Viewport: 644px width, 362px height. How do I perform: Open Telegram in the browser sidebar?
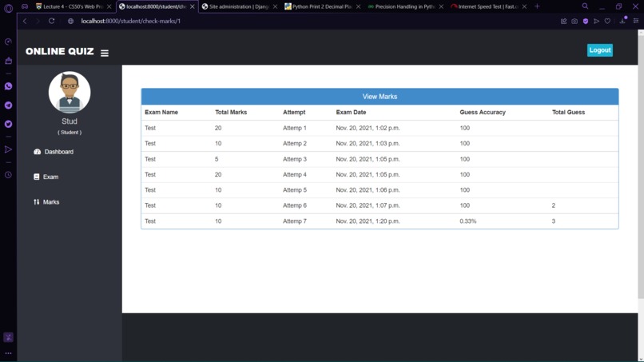(x=8, y=105)
